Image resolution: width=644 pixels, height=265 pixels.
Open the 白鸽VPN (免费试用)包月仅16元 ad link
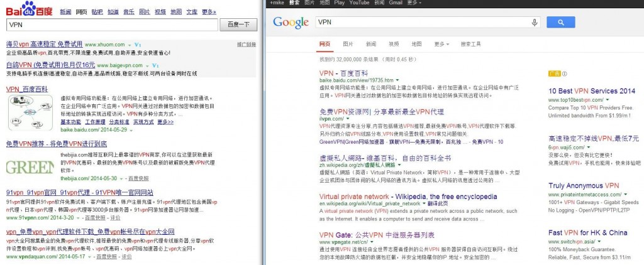[50, 65]
